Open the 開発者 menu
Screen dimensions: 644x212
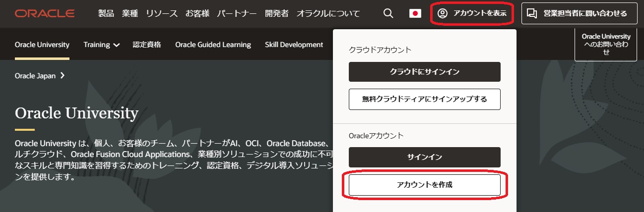click(277, 13)
